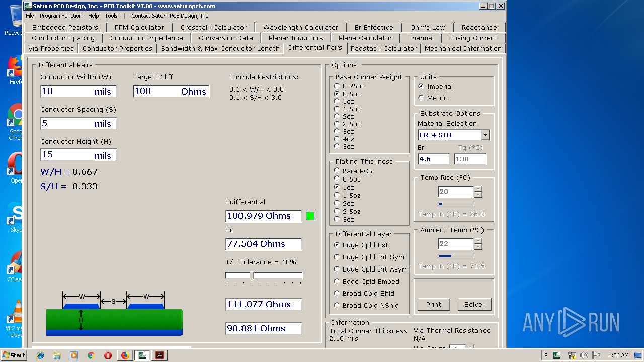Launch the media player taskbar icon
The height and width of the screenshot is (362, 644).
[74, 355]
